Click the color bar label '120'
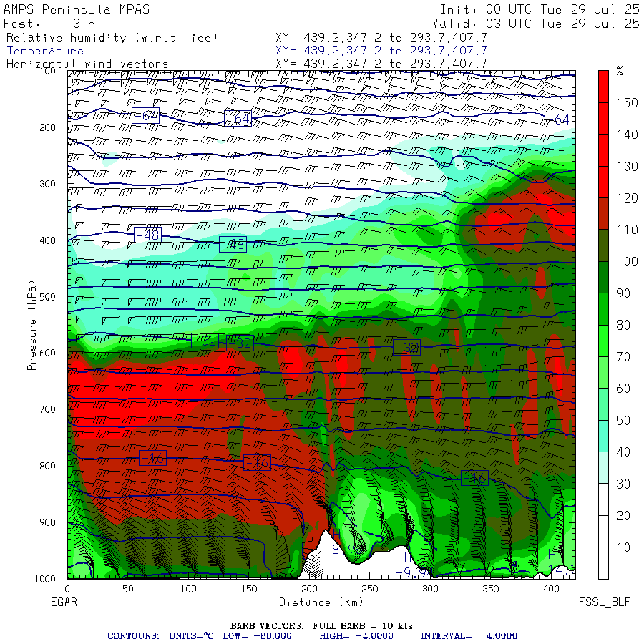Screen dimensions: 644x644 (x=627, y=198)
